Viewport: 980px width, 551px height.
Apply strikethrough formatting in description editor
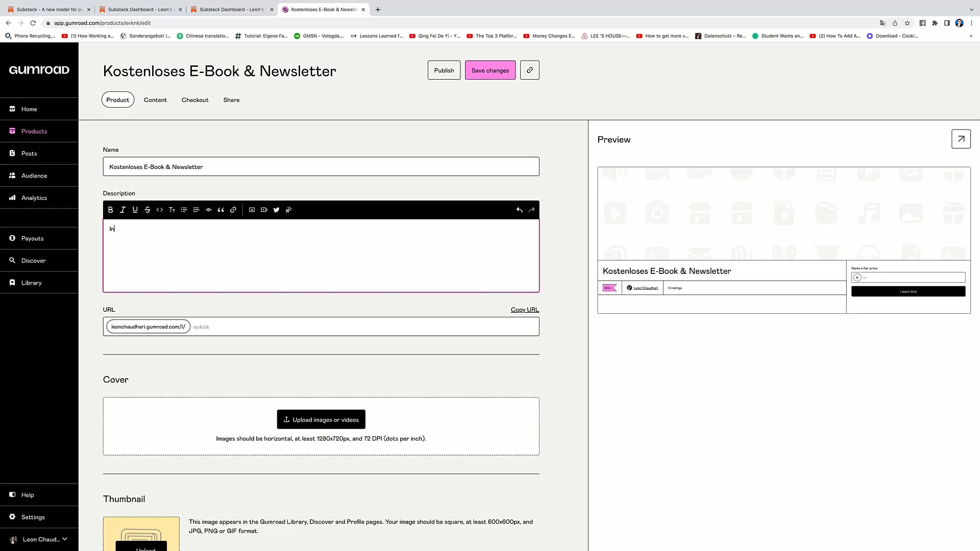(x=147, y=210)
